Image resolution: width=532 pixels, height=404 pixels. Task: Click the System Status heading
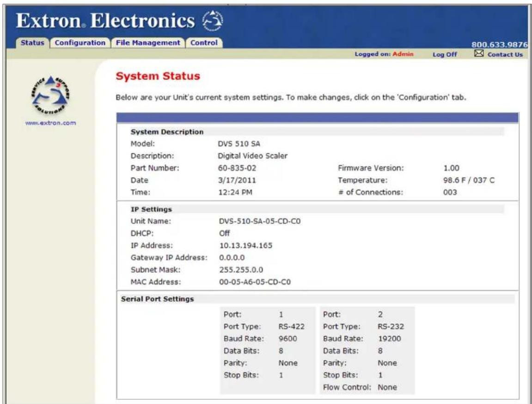158,76
